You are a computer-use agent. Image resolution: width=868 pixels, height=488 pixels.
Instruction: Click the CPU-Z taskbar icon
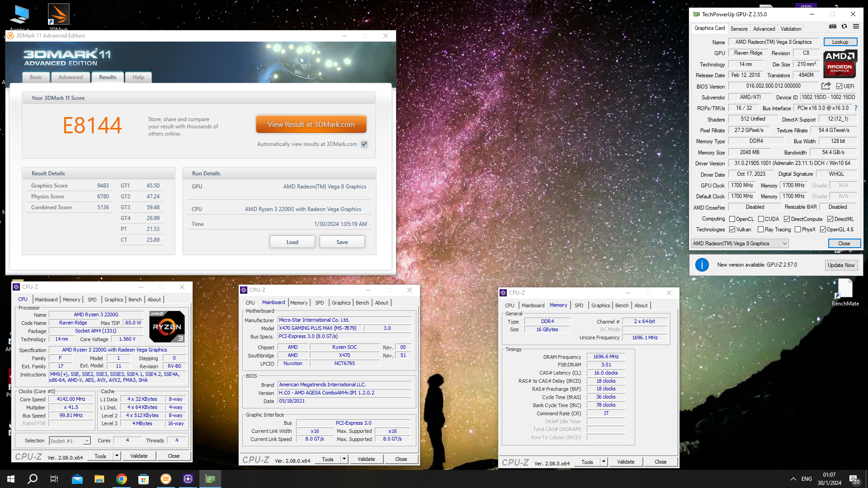(188, 479)
